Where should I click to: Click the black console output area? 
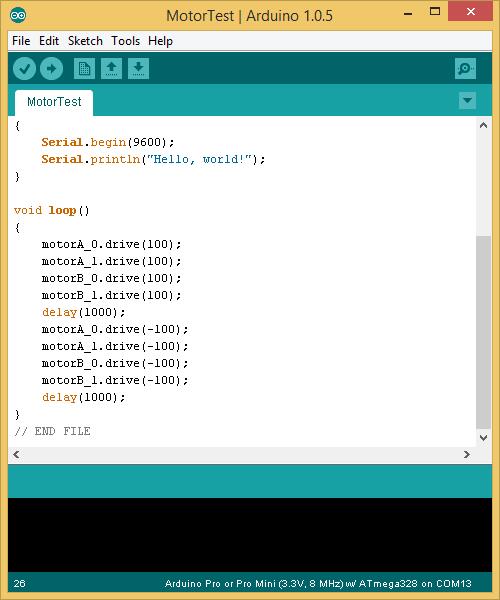250,535
